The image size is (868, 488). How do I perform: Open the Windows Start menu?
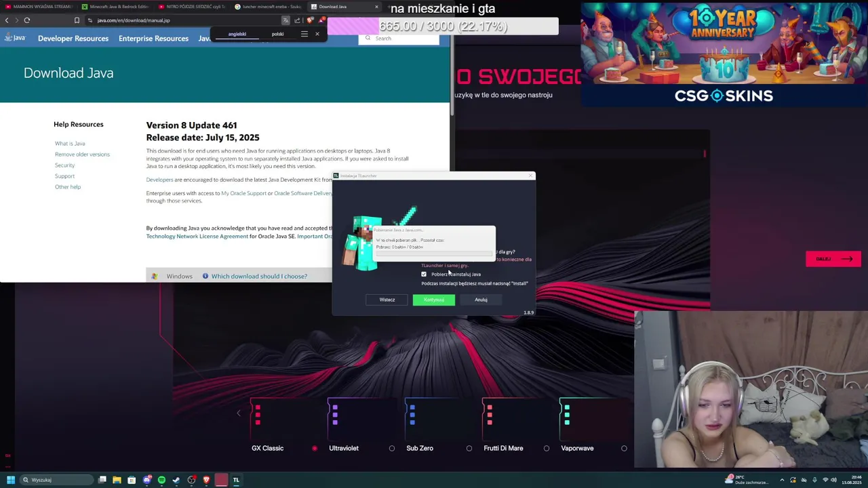point(10,480)
